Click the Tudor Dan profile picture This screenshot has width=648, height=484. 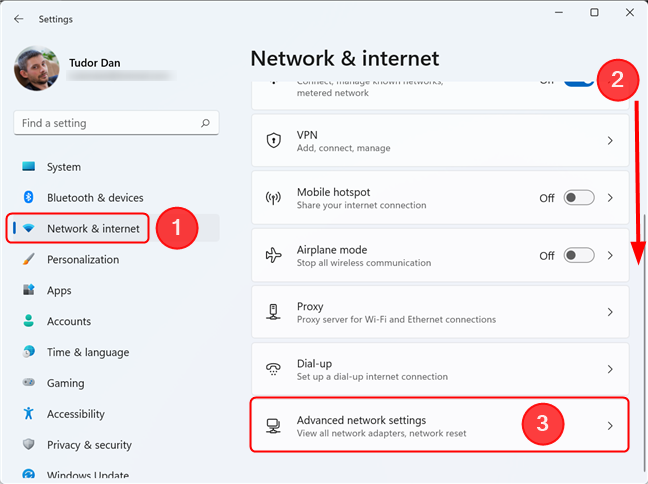(x=37, y=69)
